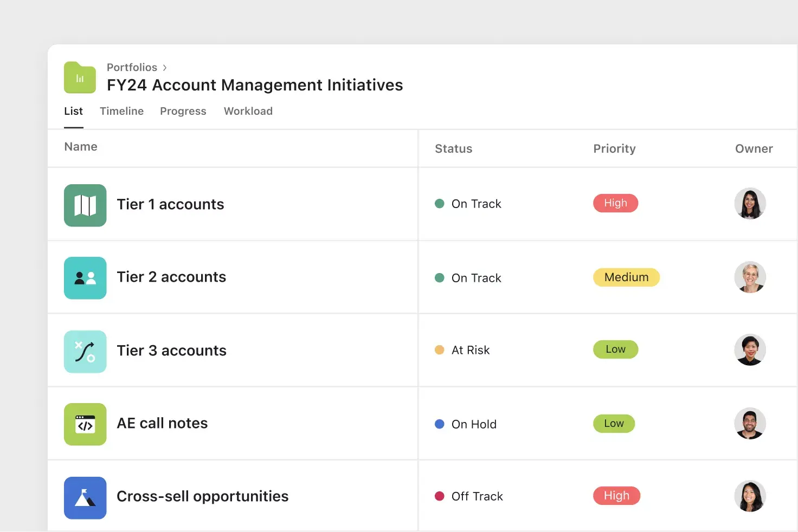Open the Tier 1 accounts project
This screenshot has width=798, height=532.
point(170,204)
